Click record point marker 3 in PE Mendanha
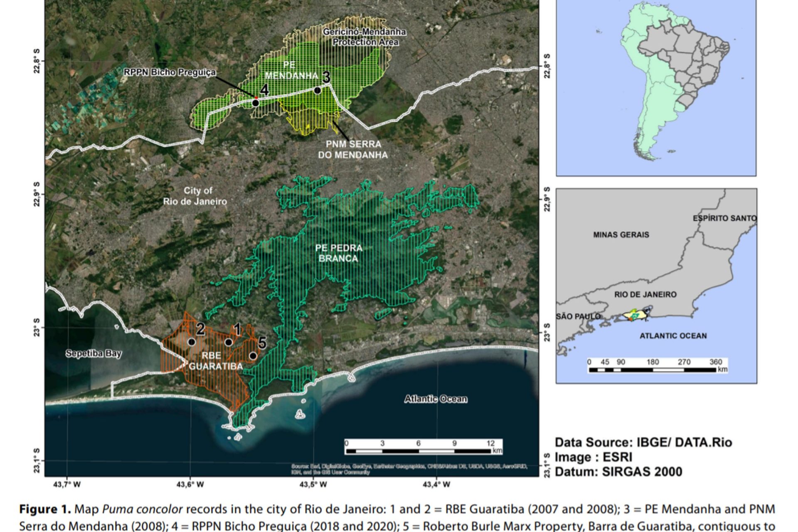The height and width of the screenshot is (532, 798). (318, 90)
